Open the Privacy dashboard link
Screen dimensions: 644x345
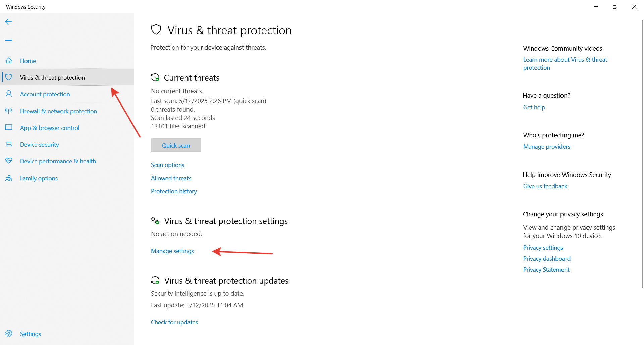click(547, 259)
